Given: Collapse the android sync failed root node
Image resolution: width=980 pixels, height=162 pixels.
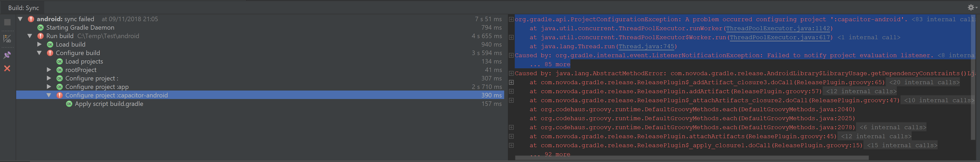Looking at the screenshot, I should [21, 19].
